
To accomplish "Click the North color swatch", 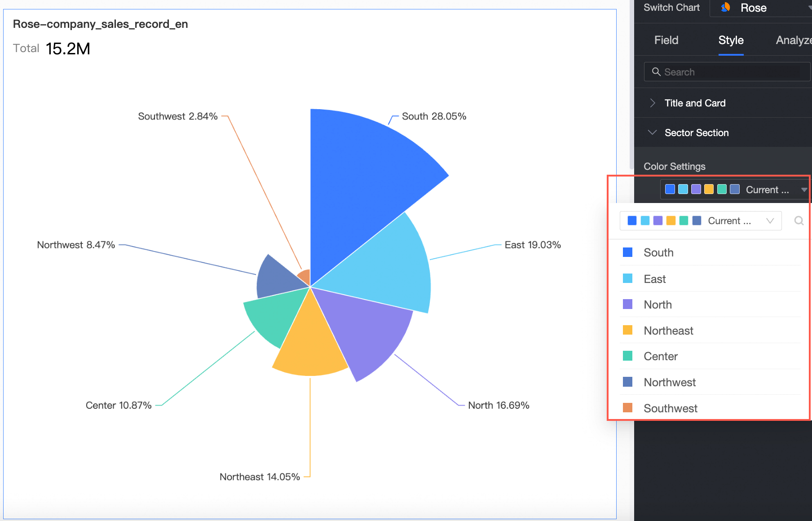I will 628,304.
